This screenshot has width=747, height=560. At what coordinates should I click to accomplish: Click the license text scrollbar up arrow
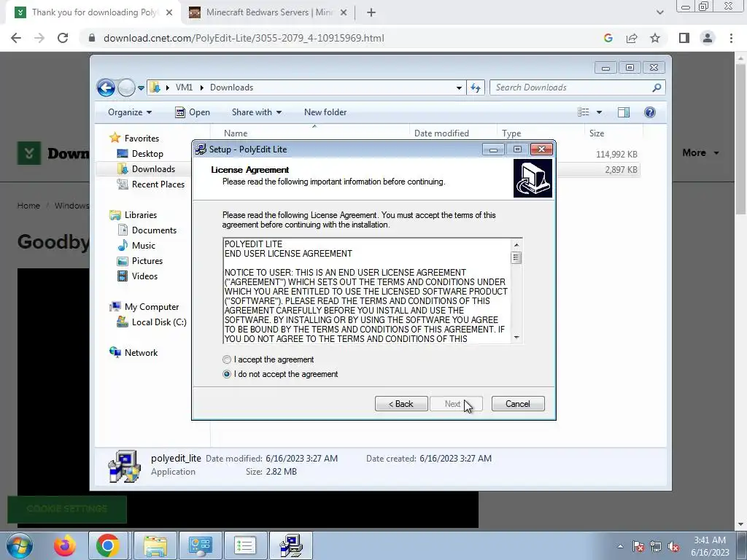pos(516,245)
